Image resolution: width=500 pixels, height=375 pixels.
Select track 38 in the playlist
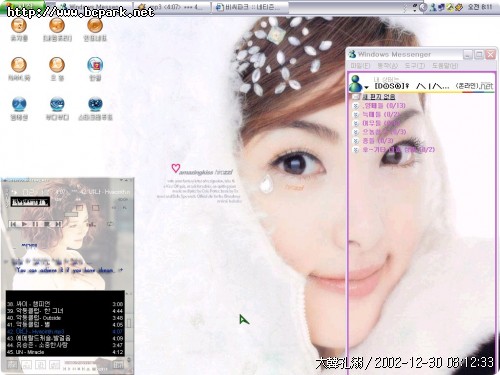point(65,304)
